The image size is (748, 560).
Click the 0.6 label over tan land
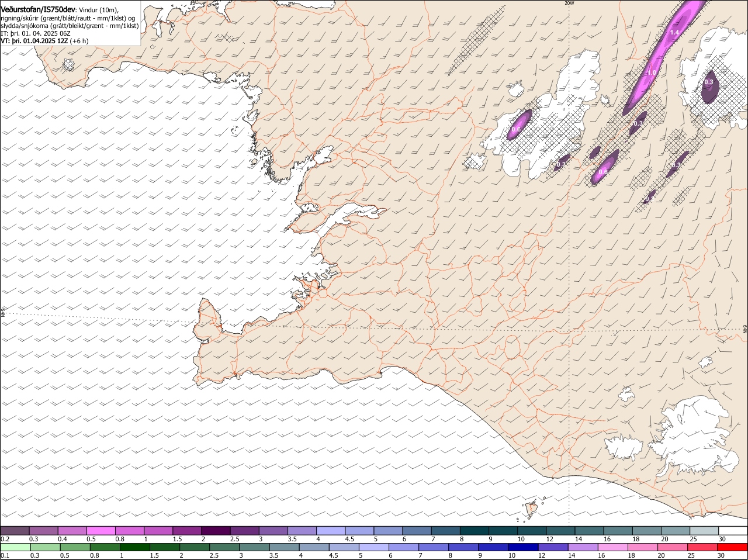pos(603,172)
